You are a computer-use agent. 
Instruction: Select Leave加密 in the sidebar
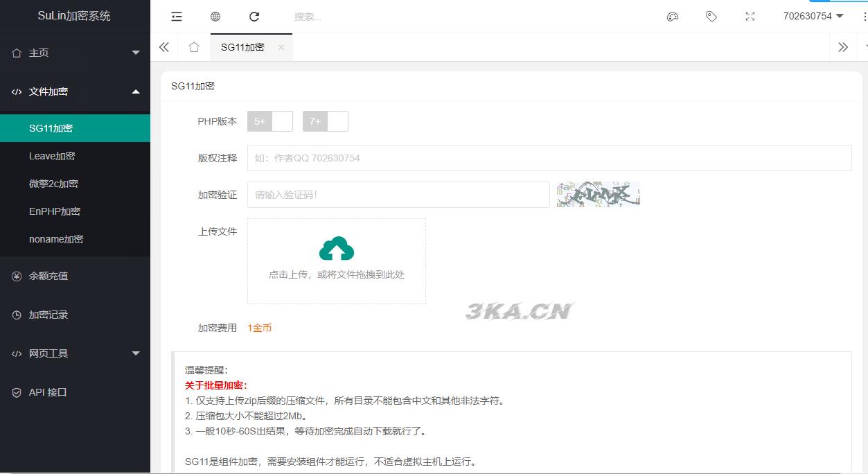pos(52,156)
